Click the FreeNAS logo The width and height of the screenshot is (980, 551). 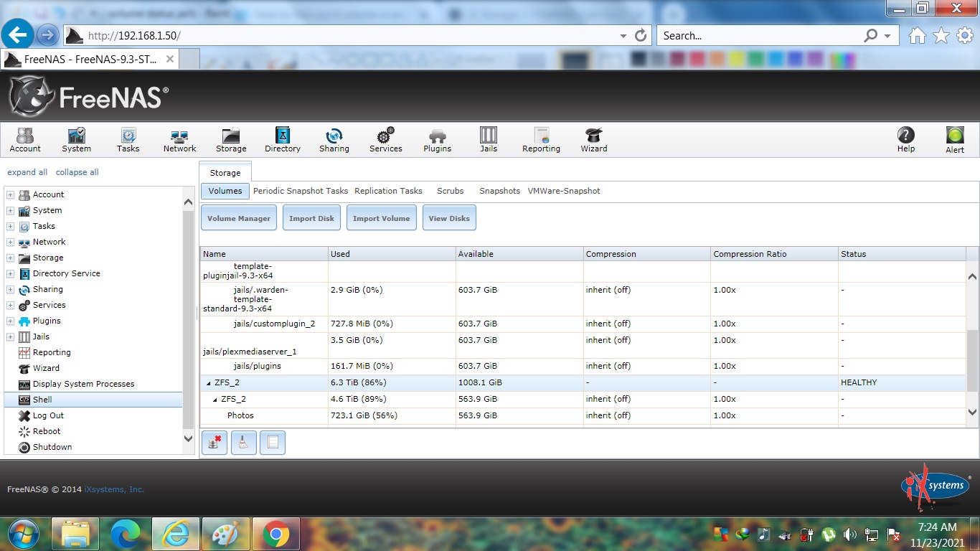pos(89,96)
